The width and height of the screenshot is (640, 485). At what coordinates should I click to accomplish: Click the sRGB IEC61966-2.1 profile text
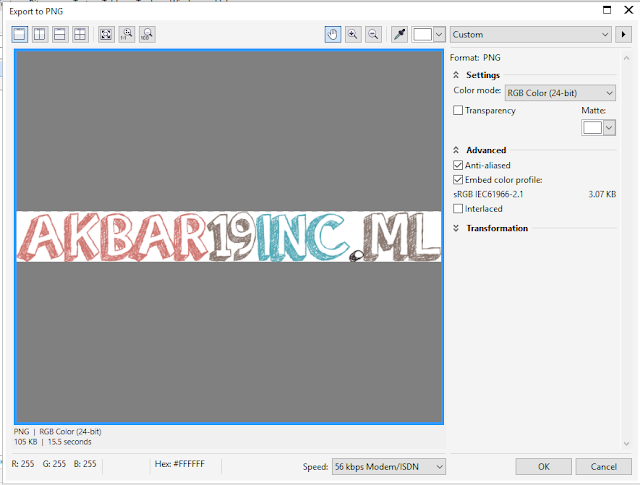488,194
